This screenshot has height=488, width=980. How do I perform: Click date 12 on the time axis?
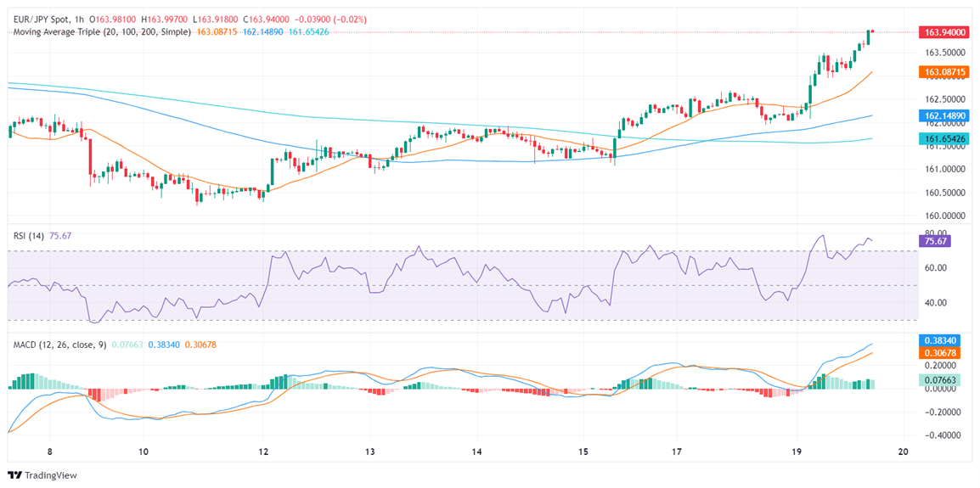coord(263,452)
